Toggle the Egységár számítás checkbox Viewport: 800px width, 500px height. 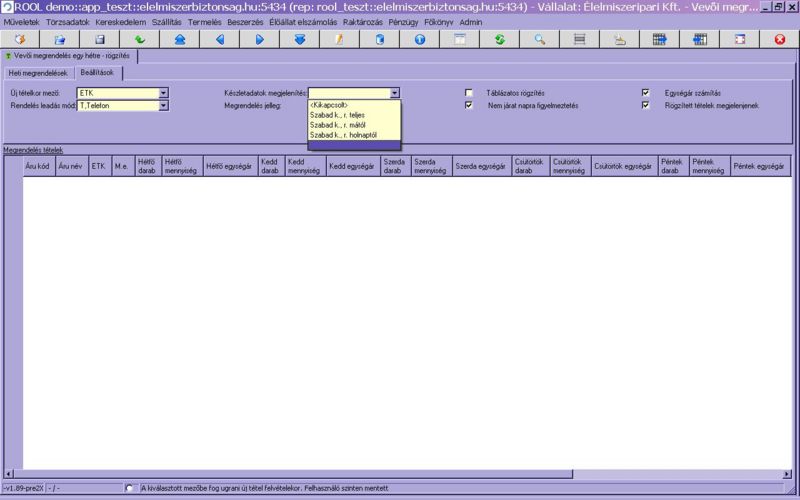point(646,93)
